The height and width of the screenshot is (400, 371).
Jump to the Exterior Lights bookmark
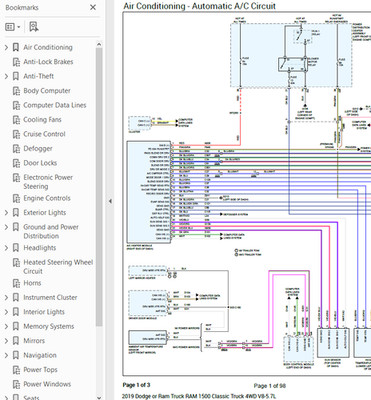pos(45,213)
